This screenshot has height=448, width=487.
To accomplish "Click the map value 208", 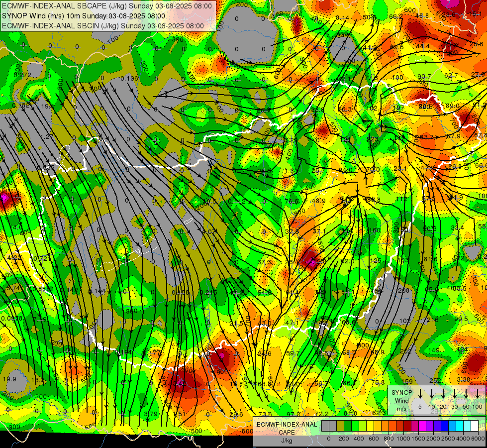I will tap(404, 290).
